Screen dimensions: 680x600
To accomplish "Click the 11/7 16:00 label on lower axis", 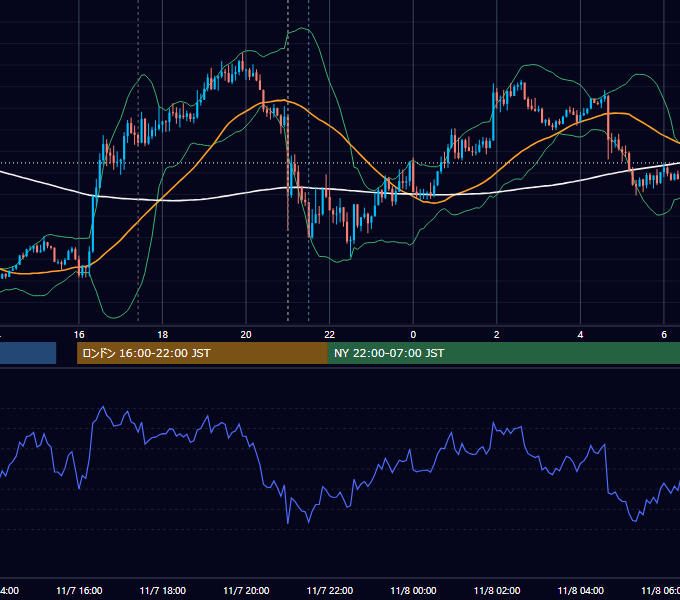I will pos(79,591).
